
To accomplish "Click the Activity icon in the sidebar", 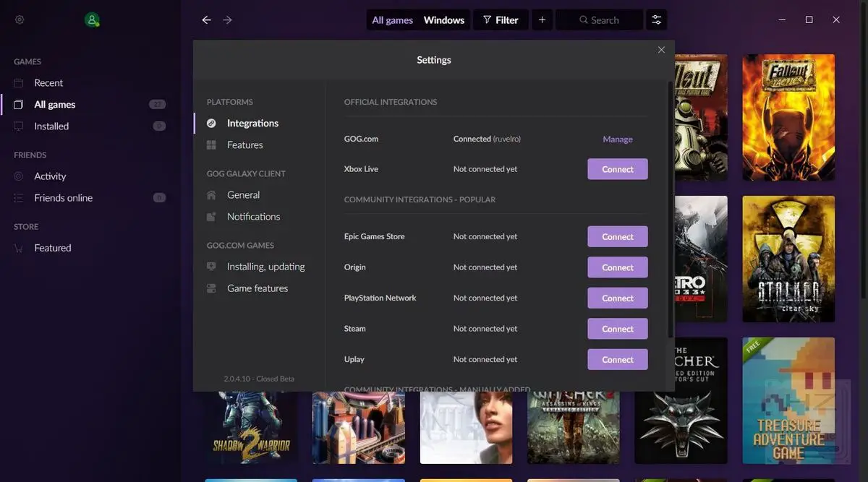I will 19,176.
